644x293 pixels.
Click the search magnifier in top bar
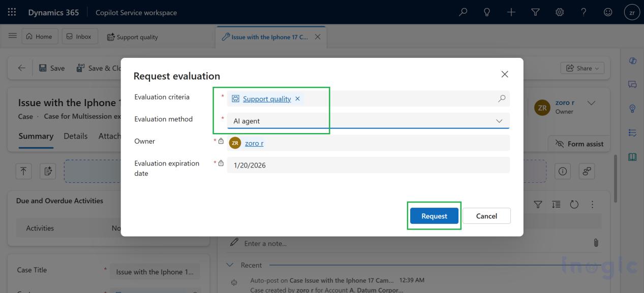point(463,12)
